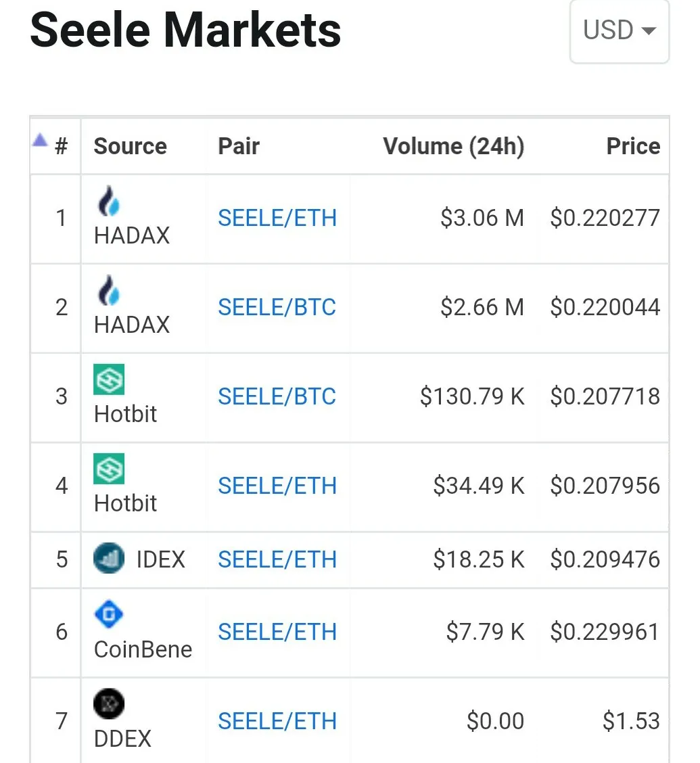Open the SEELE/ETH pair on HADAX
The image size is (700, 763).
click(277, 218)
